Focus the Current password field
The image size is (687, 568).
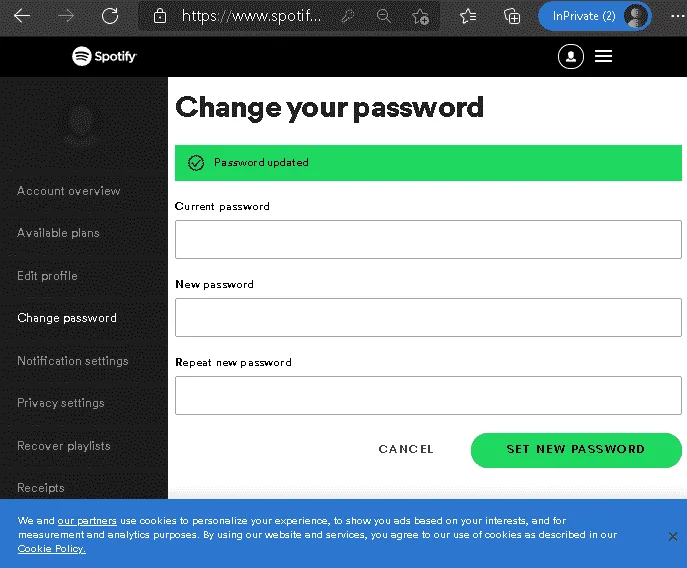point(428,240)
